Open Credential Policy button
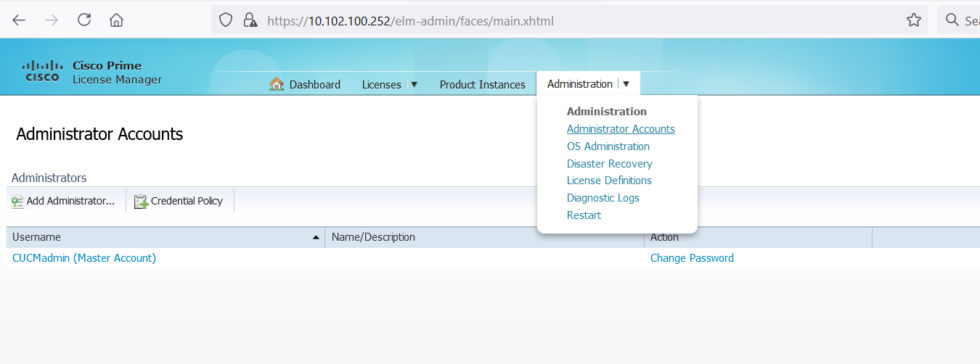The height and width of the screenshot is (364, 980). (x=179, y=201)
